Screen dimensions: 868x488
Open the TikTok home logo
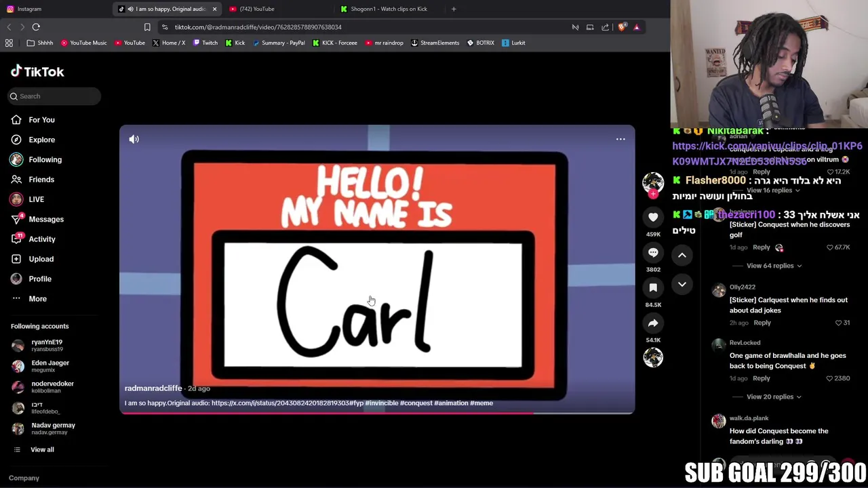click(x=37, y=71)
